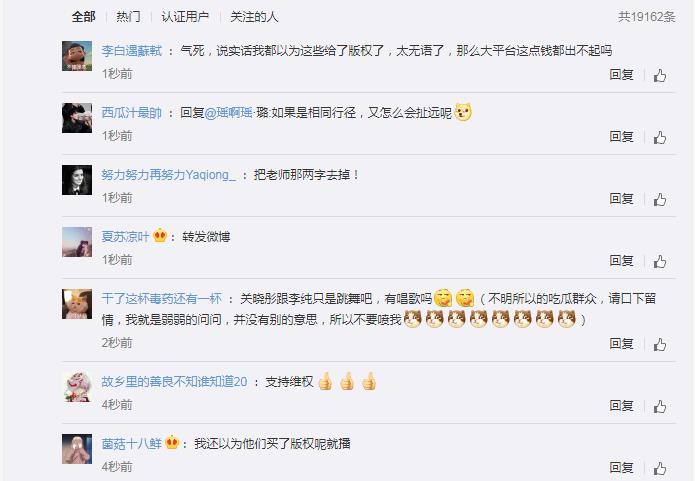Image resolution: width=695 pixels, height=481 pixels.
Task: Like the comment by 努力努力再努力Yaqiong_
Action: [660, 199]
